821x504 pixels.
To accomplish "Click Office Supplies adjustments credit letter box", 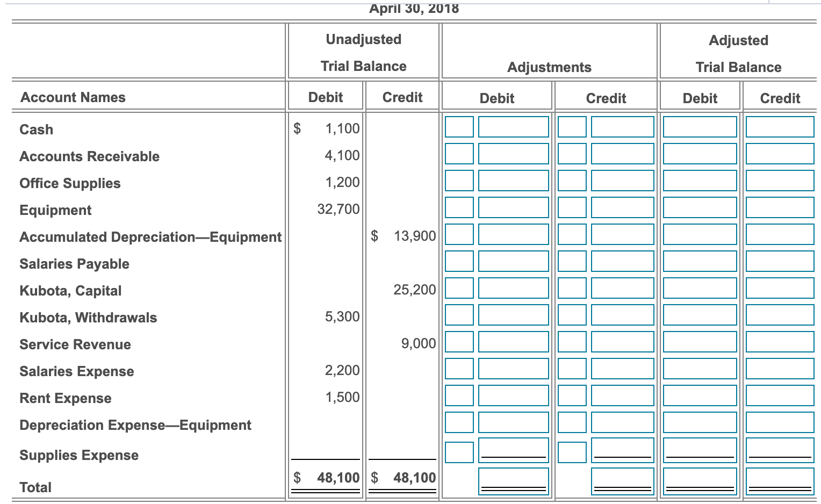I will point(572,181).
